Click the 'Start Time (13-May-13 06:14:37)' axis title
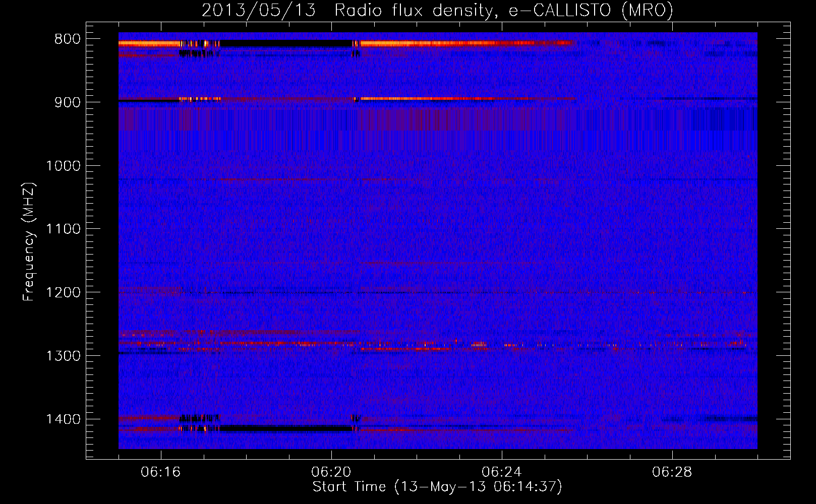816x504 pixels. click(x=437, y=487)
